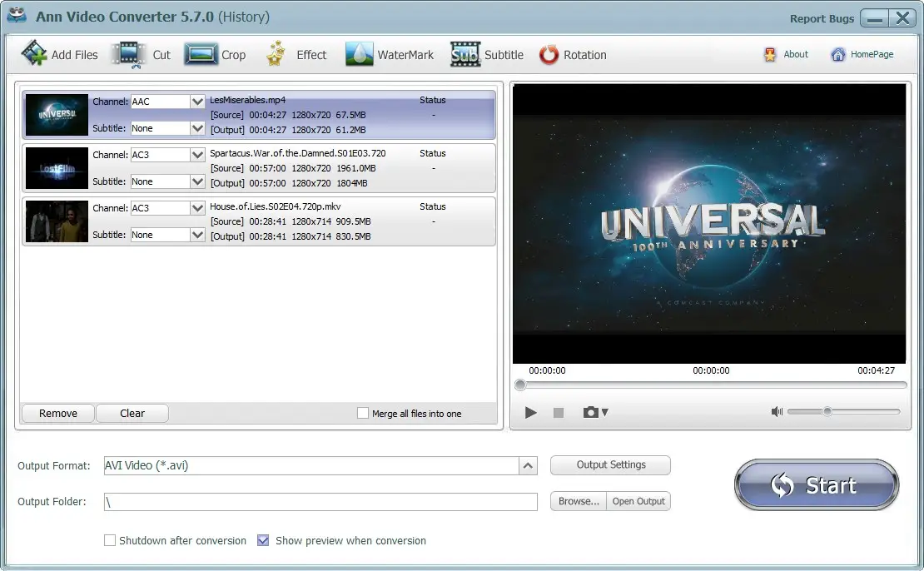This screenshot has width=924, height=571.
Task: Enable Shutdown after conversion
Action: (110, 540)
